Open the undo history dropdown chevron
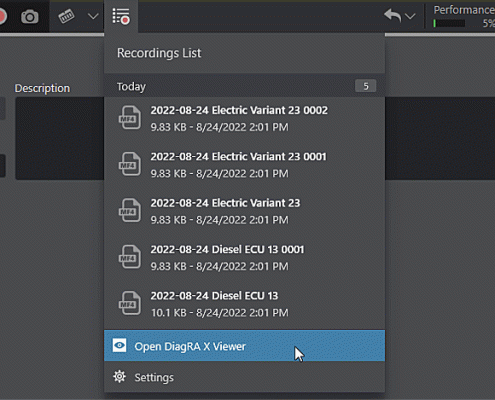Image resolution: width=495 pixels, height=400 pixels. [x=410, y=16]
